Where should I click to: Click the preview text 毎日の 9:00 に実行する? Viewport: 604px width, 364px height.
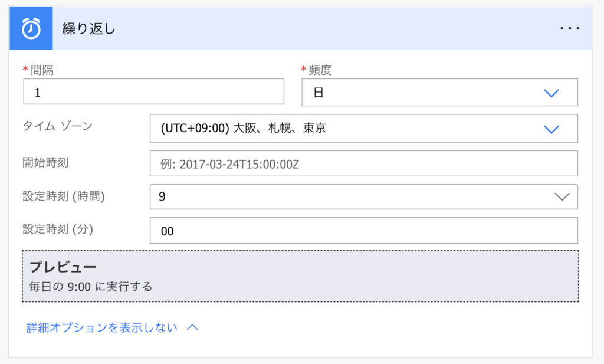(x=91, y=287)
